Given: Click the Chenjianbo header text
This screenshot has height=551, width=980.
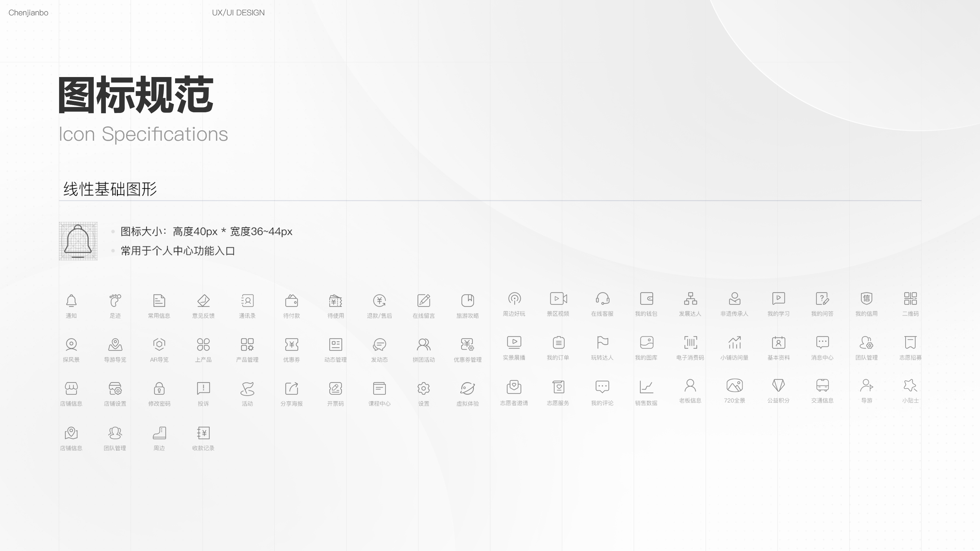Looking at the screenshot, I should 28,12.
